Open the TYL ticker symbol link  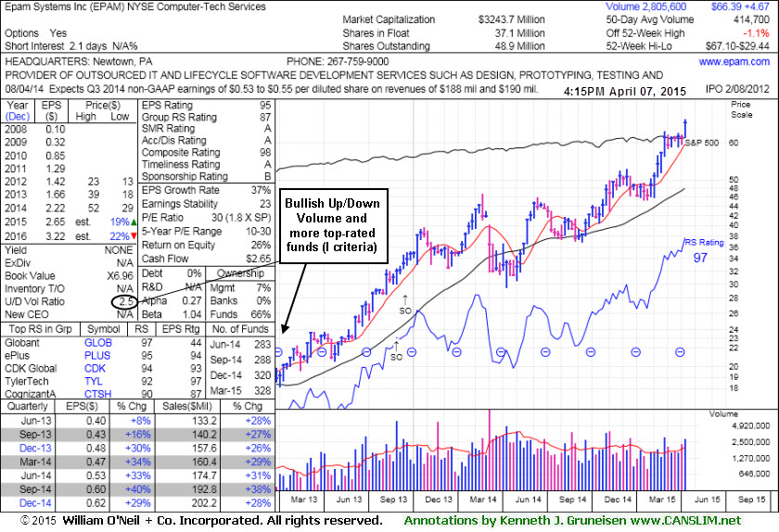(x=93, y=382)
